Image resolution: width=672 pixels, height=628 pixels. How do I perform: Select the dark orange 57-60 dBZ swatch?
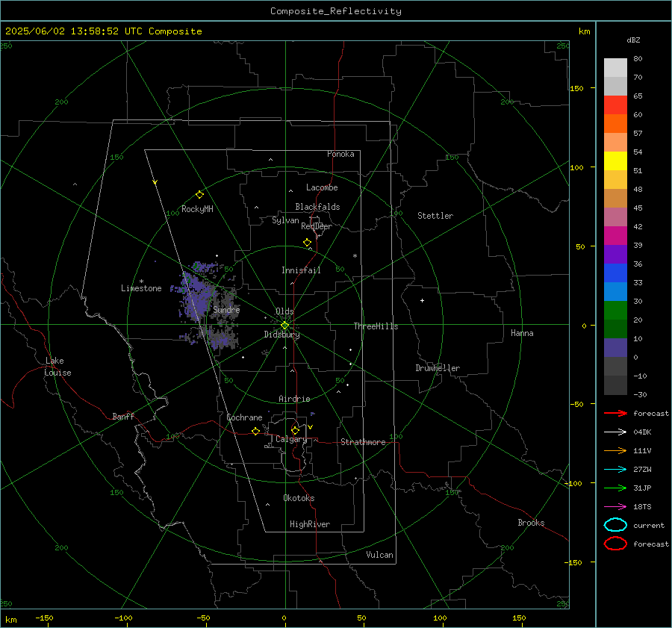coord(615,124)
